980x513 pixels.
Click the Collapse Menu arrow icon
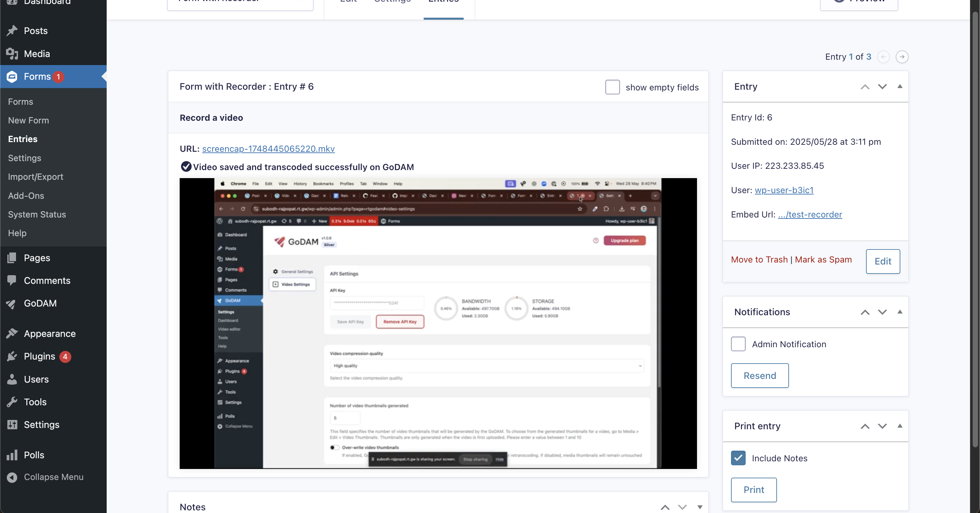(x=12, y=477)
